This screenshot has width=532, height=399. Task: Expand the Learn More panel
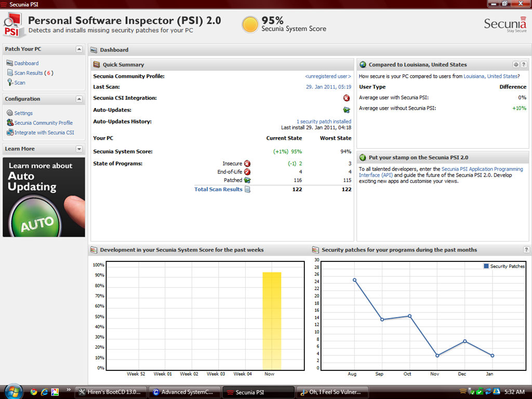click(79, 149)
